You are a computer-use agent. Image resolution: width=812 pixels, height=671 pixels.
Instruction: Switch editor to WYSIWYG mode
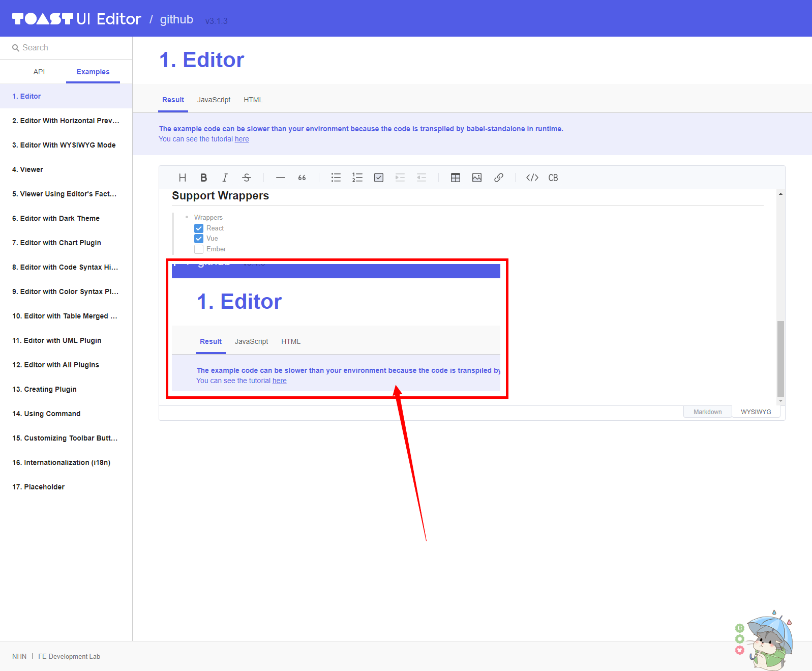pos(756,412)
